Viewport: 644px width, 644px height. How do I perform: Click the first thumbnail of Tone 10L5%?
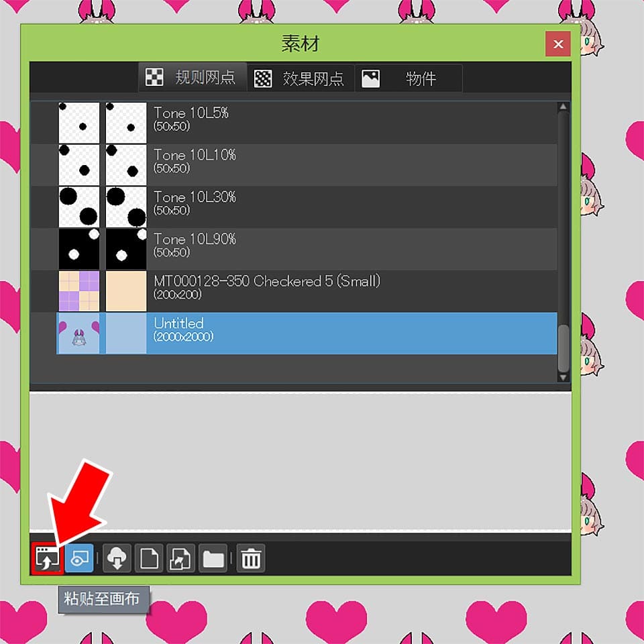tap(79, 123)
